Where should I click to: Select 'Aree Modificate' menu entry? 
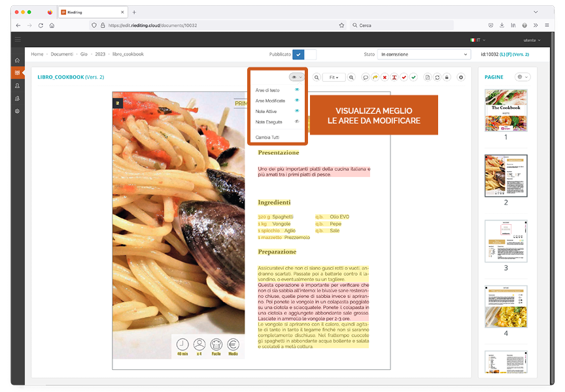click(x=270, y=101)
